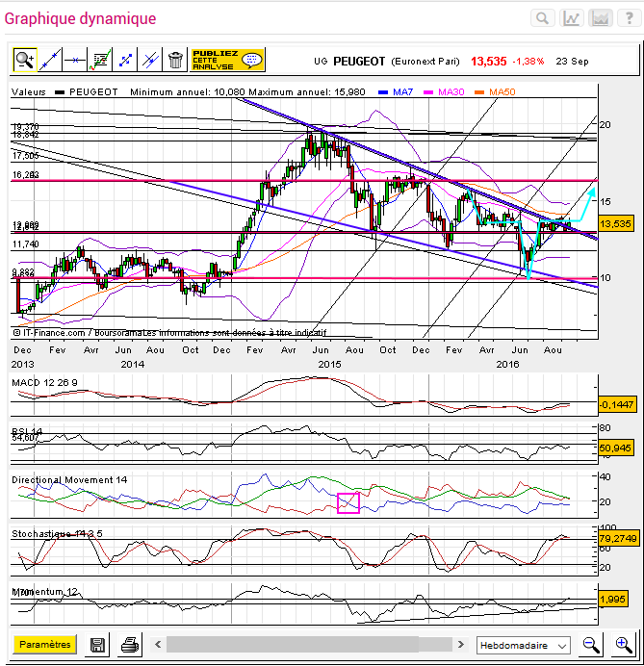
Task: Click the Momentum 12 indicator label
Action: click(x=44, y=592)
